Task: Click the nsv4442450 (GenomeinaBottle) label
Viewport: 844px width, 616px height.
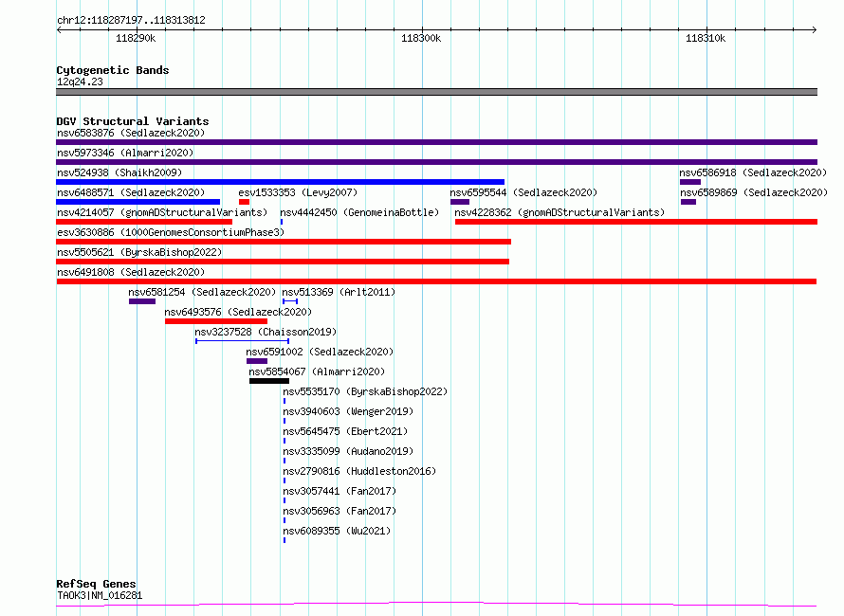Action: pyautogui.click(x=359, y=212)
